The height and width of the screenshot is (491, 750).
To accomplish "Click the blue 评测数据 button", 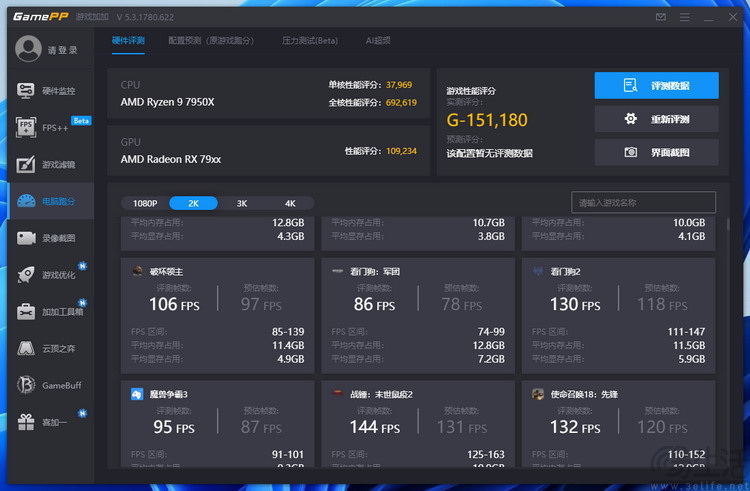I will (x=656, y=86).
